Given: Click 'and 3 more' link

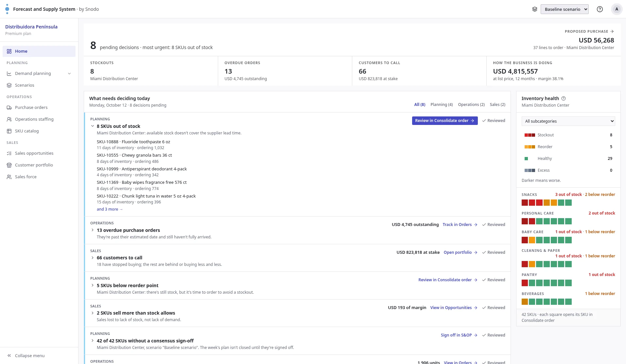Looking at the screenshot, I should (x=110, y=209).
